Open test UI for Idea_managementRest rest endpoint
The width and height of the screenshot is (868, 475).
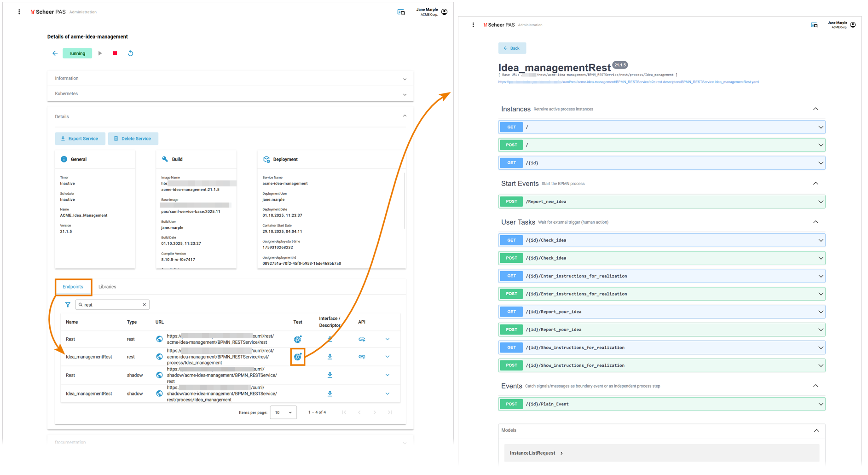[298, 357]
